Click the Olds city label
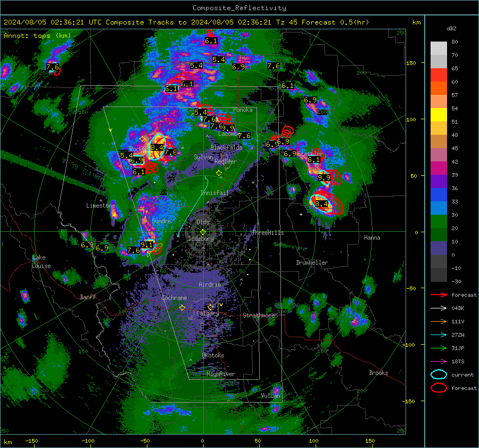This screenshot has width=479, height=448. click(203, 222)
